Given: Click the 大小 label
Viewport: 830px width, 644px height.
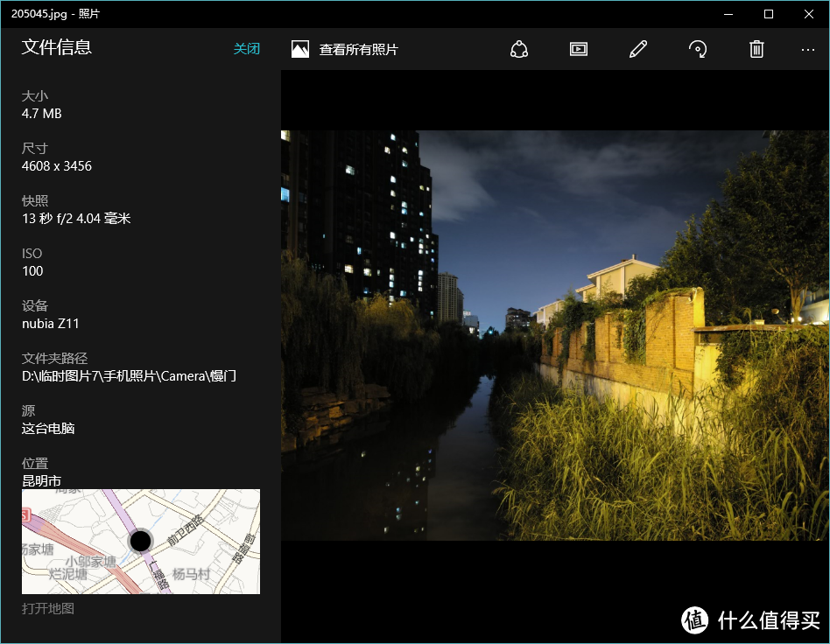Looking at the screenshot, I should point(34,96).
